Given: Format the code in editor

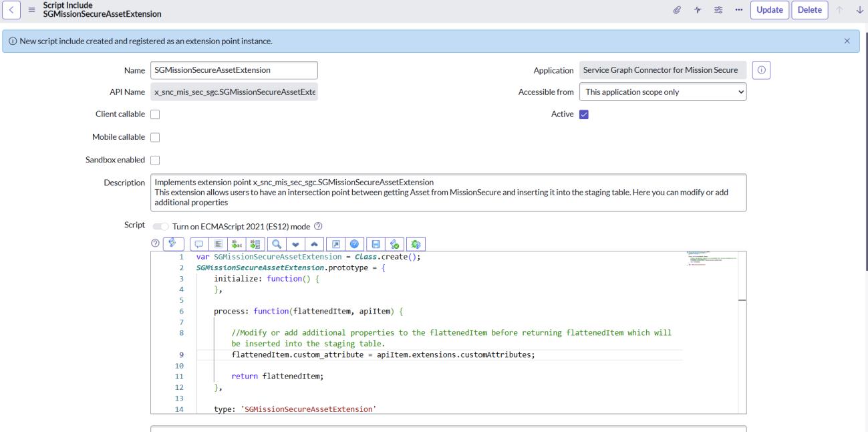Looking at the screenshot, I should tap(218, 244).
